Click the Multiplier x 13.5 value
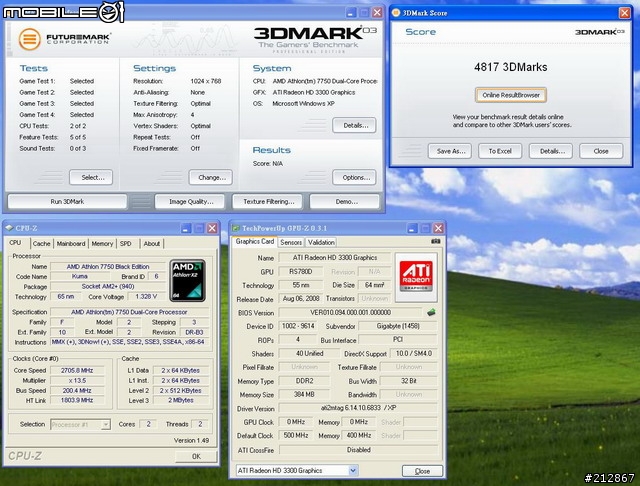This screenshot has width=640, height=486. point(77,380)
